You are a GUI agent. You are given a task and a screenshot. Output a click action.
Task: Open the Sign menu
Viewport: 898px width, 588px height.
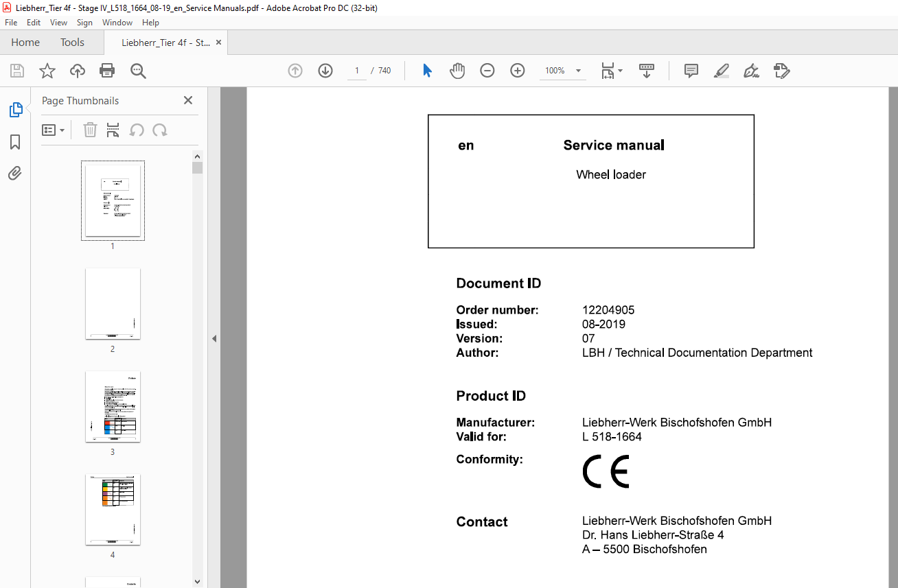84,23
